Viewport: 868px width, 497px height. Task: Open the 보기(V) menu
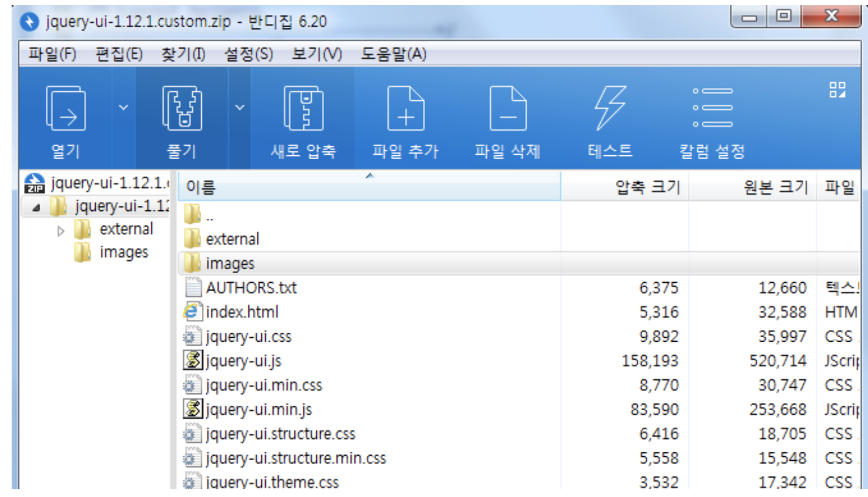(316, 54)
